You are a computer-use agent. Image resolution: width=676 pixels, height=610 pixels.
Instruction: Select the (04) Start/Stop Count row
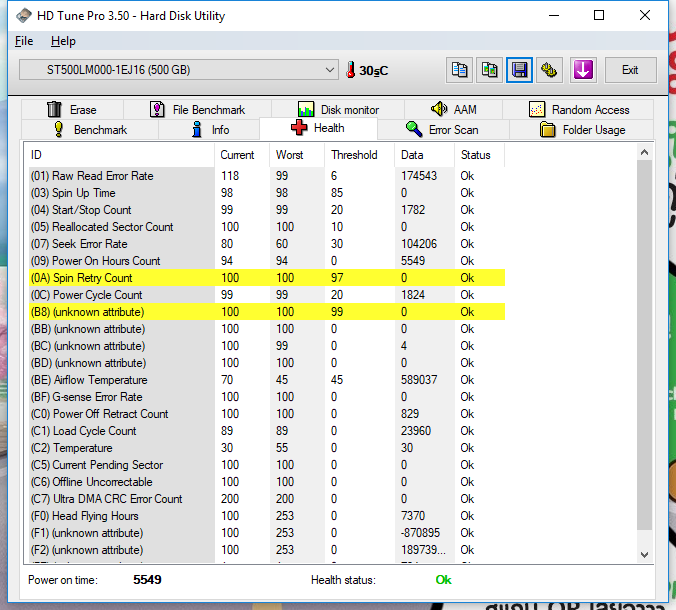point(267,210)
